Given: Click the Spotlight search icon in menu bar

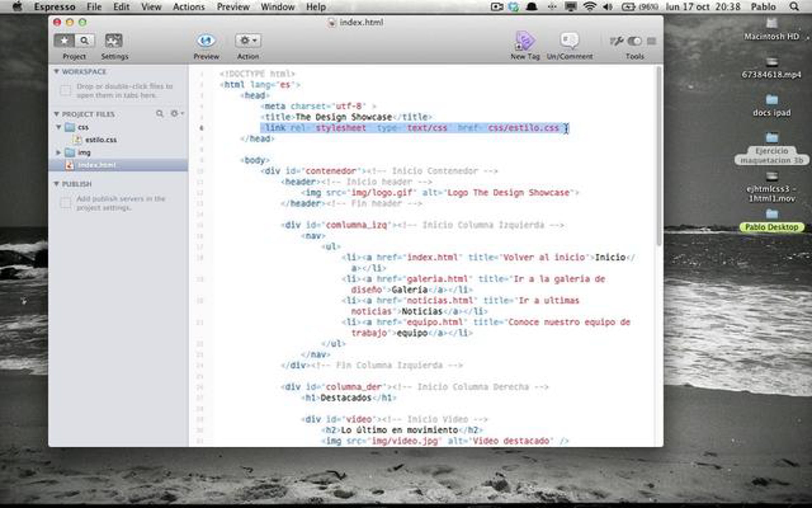Looking at the screenshot, I should pos(794,7).
